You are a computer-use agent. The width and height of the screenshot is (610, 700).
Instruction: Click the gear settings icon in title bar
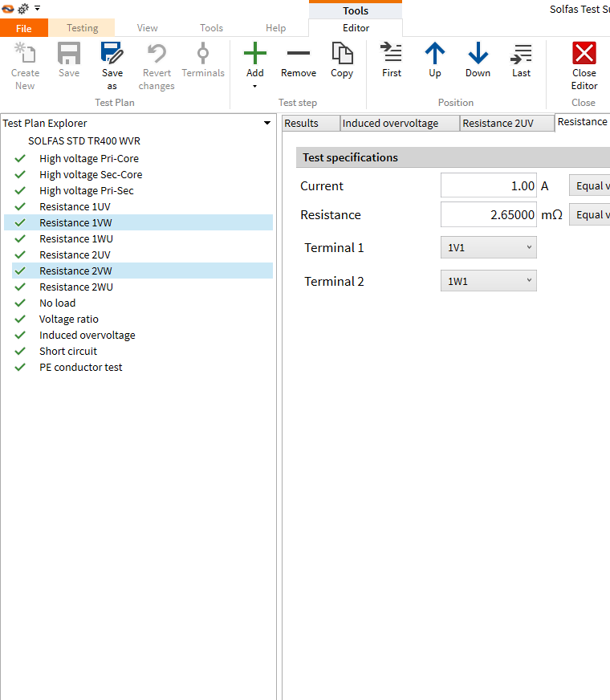click(23, 9)
